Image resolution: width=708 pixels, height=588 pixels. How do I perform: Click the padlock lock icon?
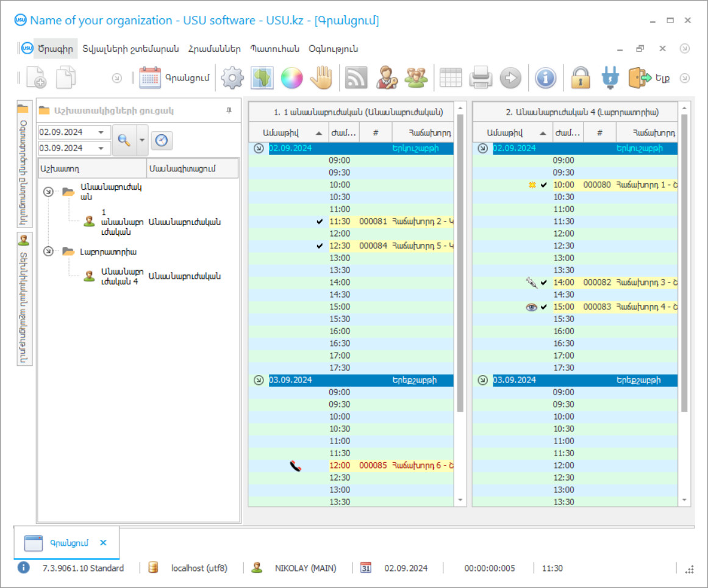tap(580, 78)
